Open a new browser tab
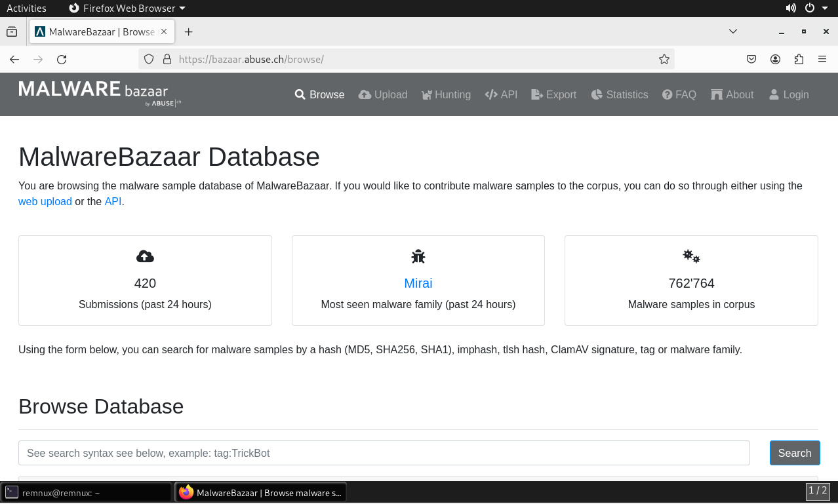 tap(188, 31)
